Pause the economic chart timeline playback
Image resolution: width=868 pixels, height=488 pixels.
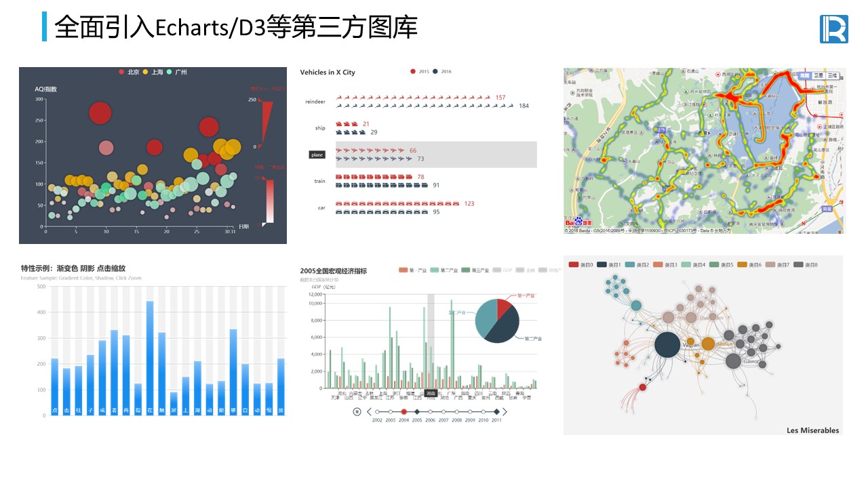coord(357,412)
